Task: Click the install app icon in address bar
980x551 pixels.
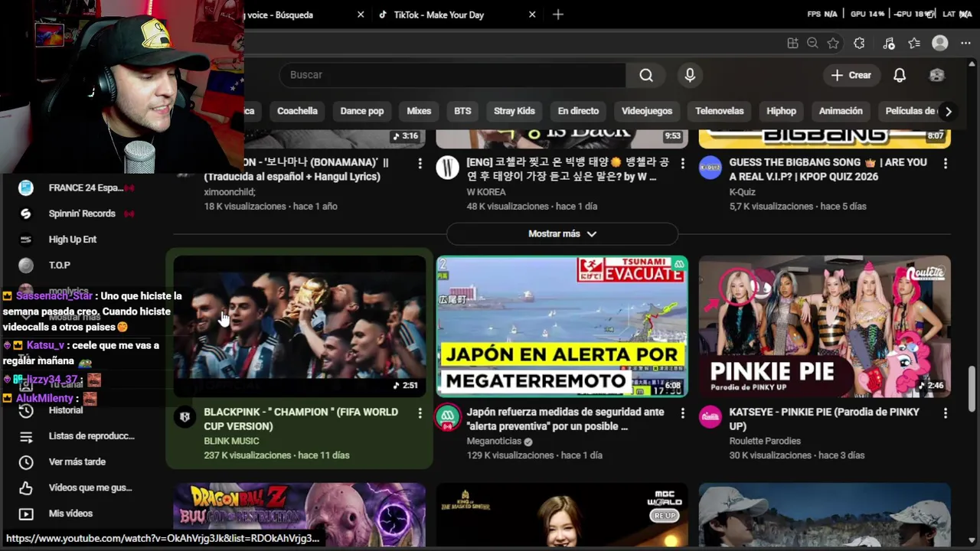Action: (x=792, y=44)
